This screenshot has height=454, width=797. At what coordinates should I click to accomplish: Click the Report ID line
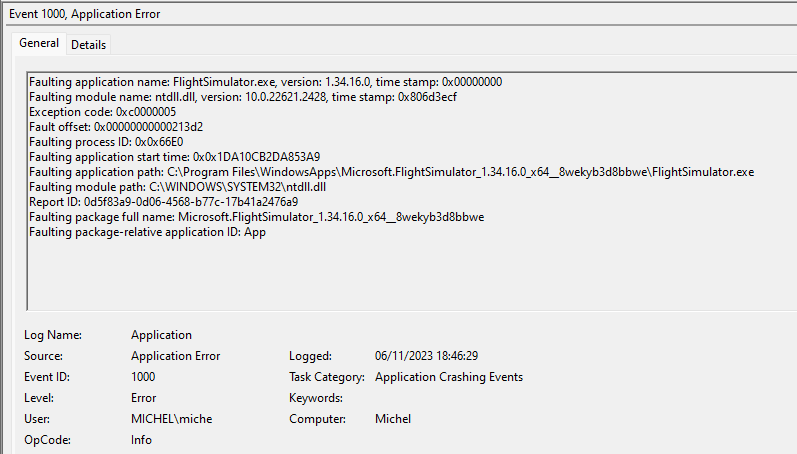164,202
